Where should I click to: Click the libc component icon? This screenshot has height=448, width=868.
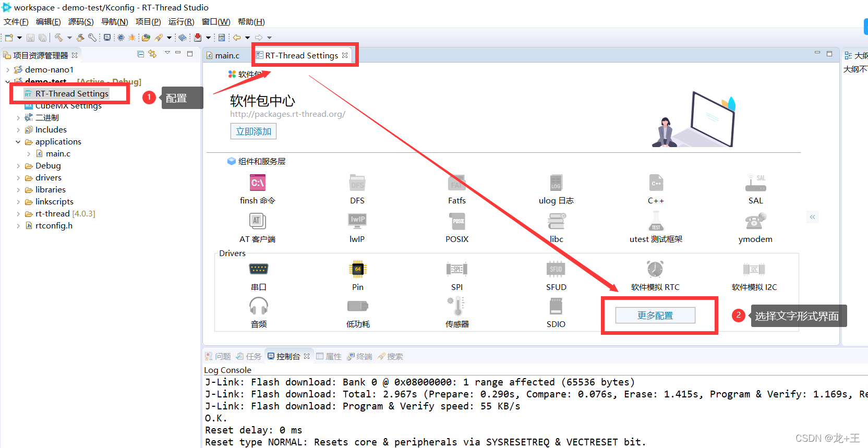(x=556, y=221)
